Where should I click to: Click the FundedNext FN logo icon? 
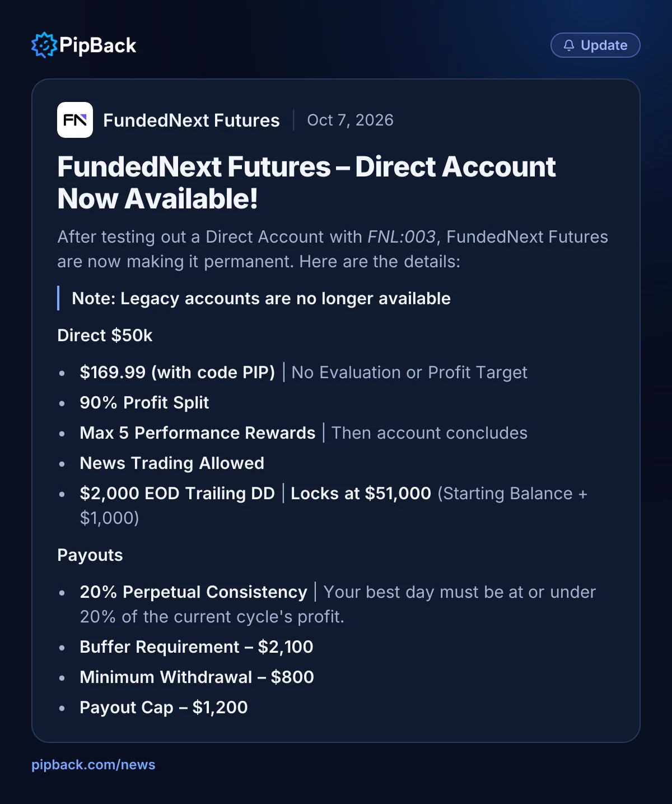pos(75,120)
